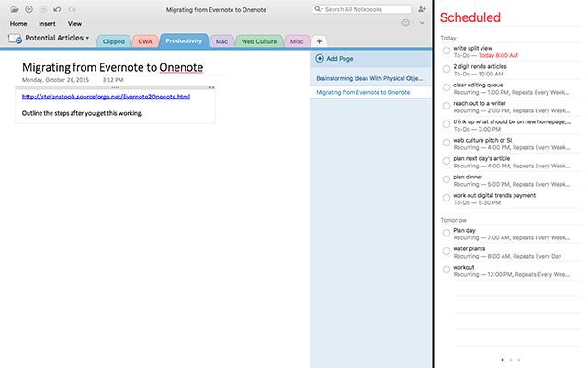Screen dimensions: 588x368
Task: Click the note date Monday, October 26, 2015
Action: (55, 80)
